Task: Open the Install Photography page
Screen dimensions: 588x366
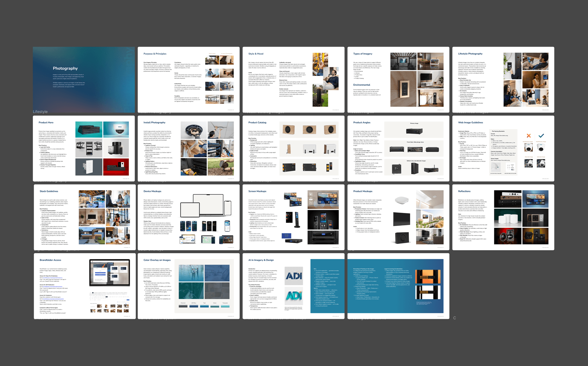Action: click(188, 148)
